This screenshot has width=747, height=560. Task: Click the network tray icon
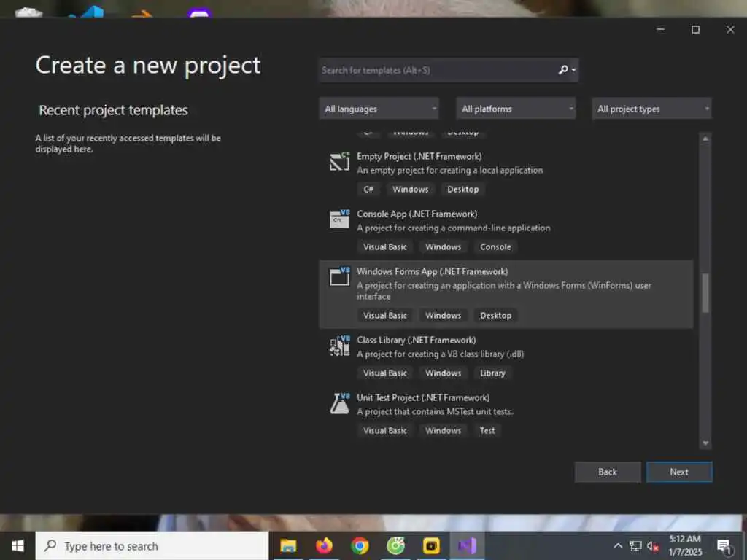635,546
